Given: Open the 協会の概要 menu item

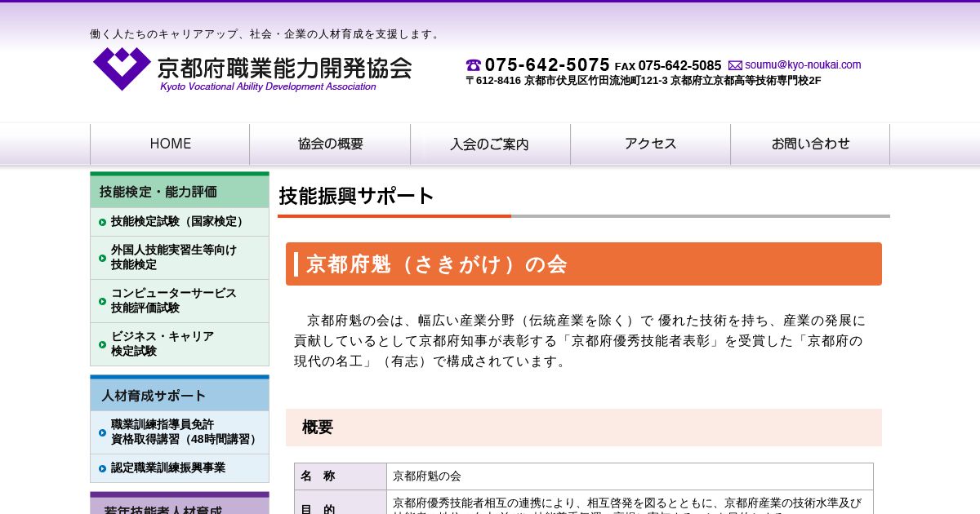Looking at the screenshot, I should [330, 144].
